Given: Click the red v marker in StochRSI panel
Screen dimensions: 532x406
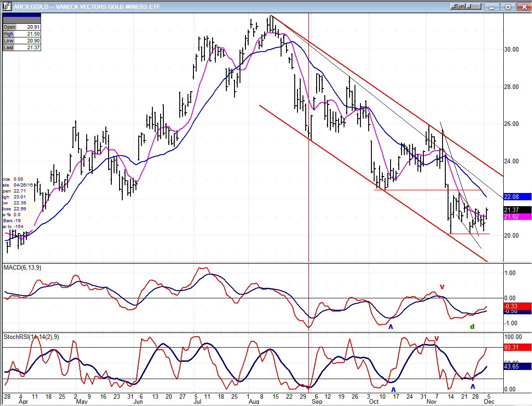Looking at the screenshot, I should click(x=436, y=338).
